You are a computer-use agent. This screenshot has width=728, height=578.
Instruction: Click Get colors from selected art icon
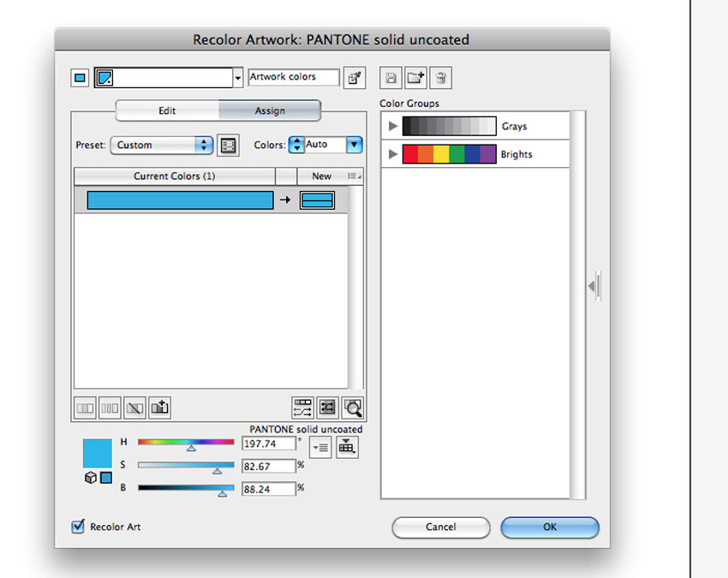coord(355,78)
